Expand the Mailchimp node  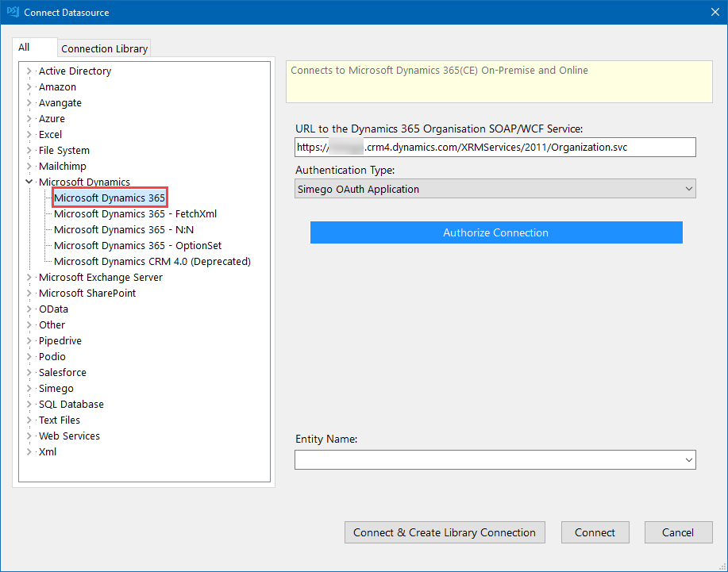tap(29, 166)
